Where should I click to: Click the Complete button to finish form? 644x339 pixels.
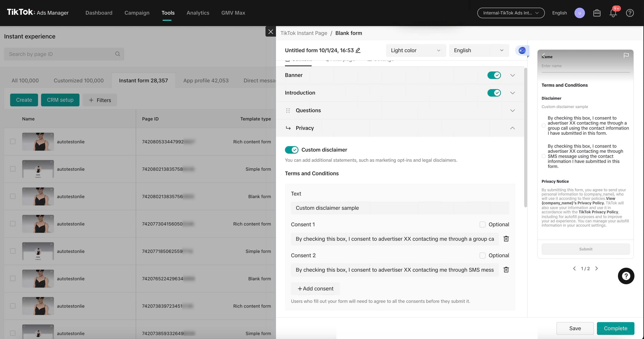[x=616, y=328]
